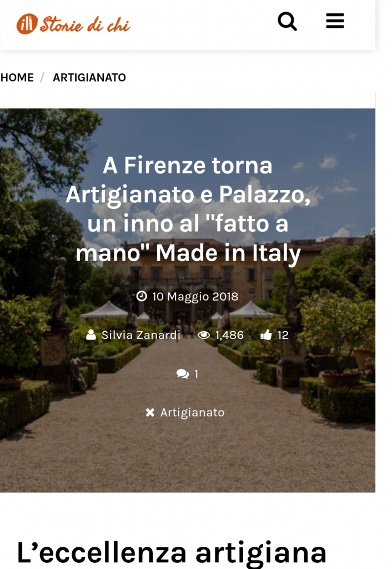Select the 10 Maggio 2018 date
392x569 pixels.
195,297
